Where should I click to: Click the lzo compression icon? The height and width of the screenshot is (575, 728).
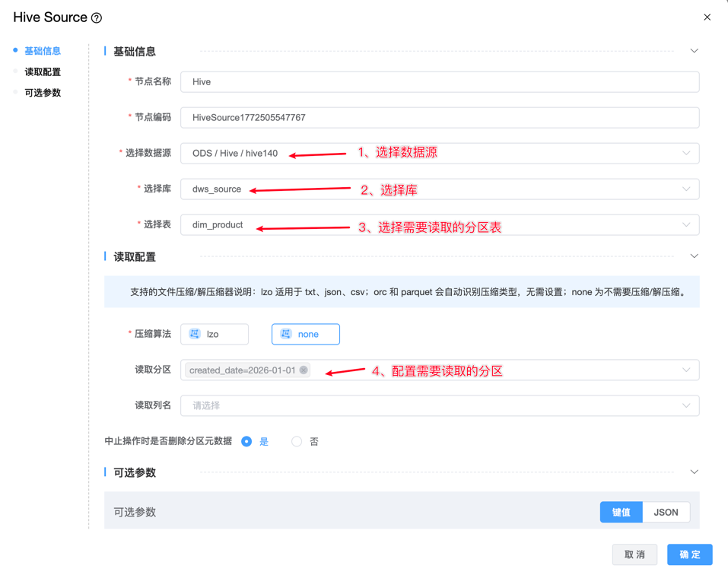click(x=195, y=334)
